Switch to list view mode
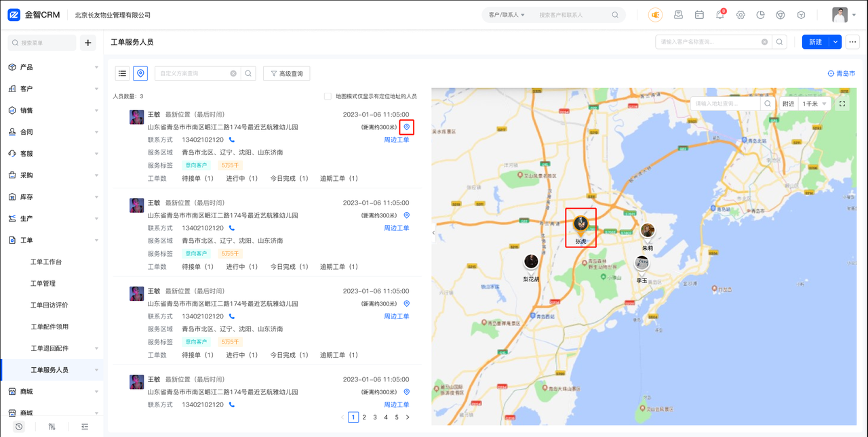 click(x=122, y=73)
